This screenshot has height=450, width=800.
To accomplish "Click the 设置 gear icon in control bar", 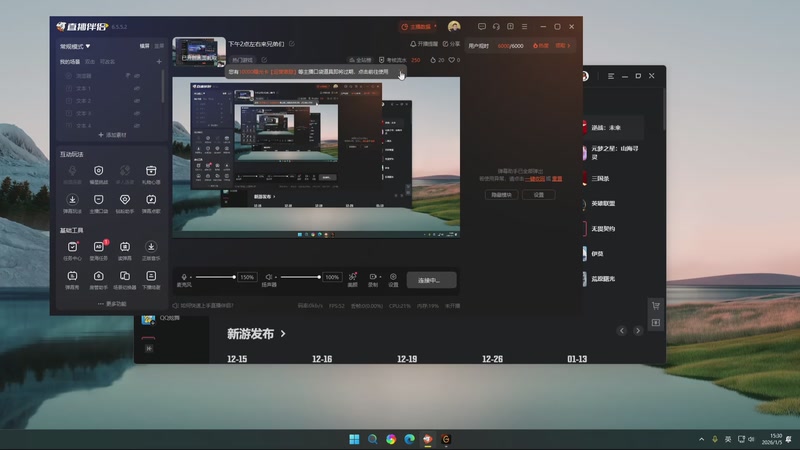I will (393, 277).
